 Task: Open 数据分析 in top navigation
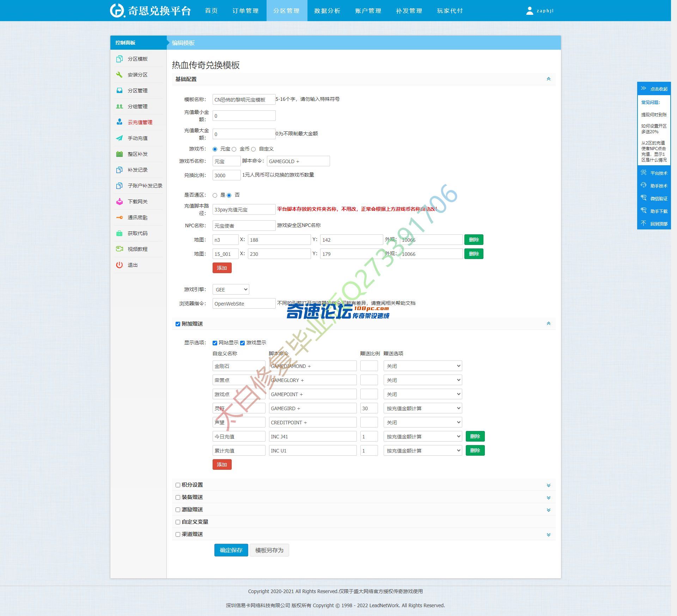click(328, 11)
